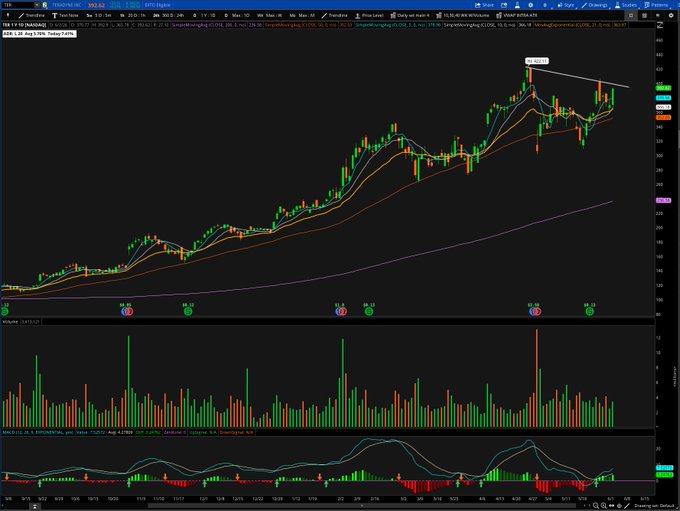Load the 10,30,40 WK W/Volume study set

[462, 15]
